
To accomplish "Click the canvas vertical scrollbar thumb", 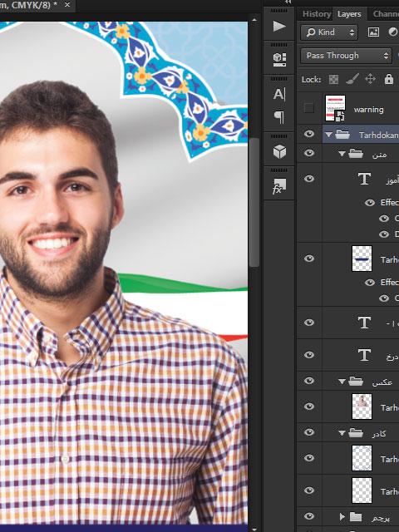I will click(x=254, y=203).
